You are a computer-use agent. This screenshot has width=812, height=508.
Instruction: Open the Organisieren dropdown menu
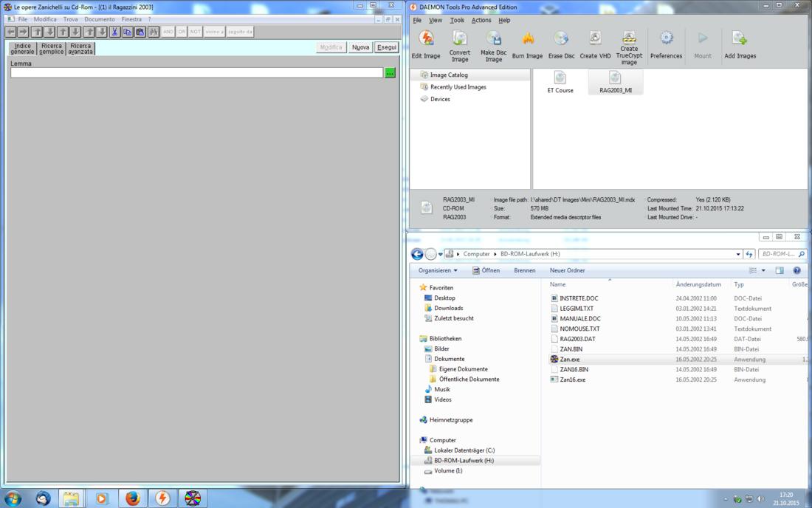[x=438, y=270]
